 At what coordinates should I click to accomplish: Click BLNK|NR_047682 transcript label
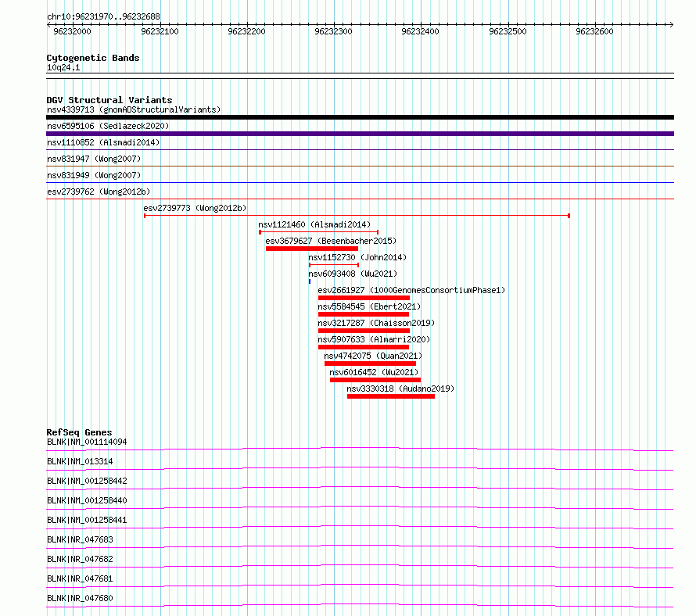pyautogui.click(x=80, y=559)
